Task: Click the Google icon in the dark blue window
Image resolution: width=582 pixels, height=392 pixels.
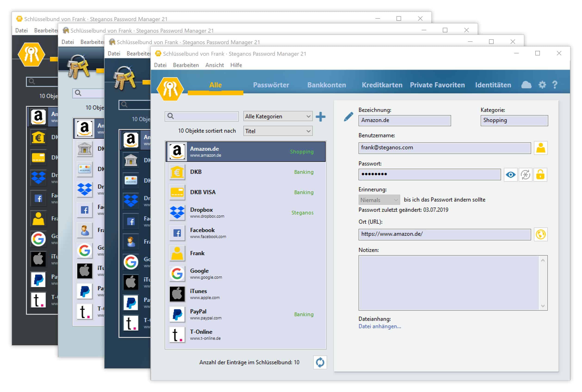Action: (131, 262)
